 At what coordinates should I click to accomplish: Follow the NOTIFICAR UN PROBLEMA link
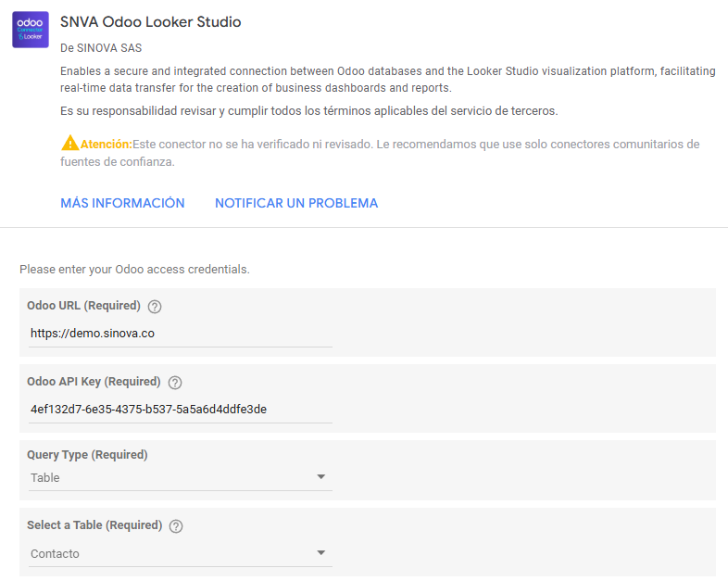[296, 203]
